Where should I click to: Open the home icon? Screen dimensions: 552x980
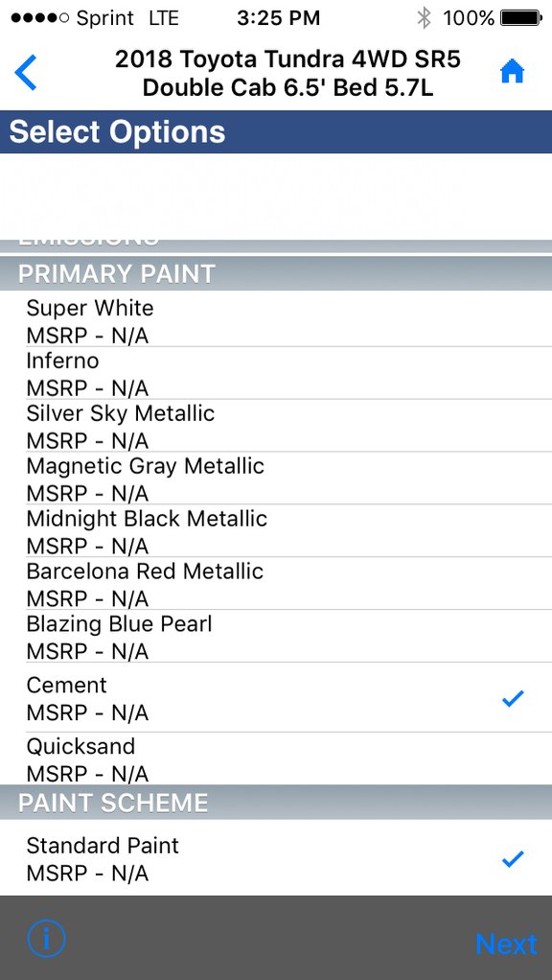click(512, 72)
